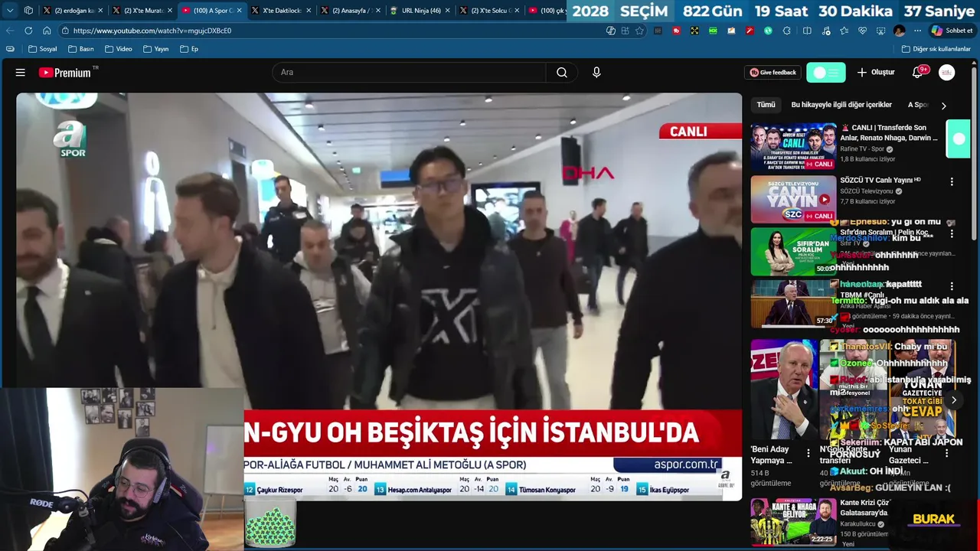This screenshot has width=980, height=551.
Task: Open the Ep bookmarks folder
Action: [189, 49]
